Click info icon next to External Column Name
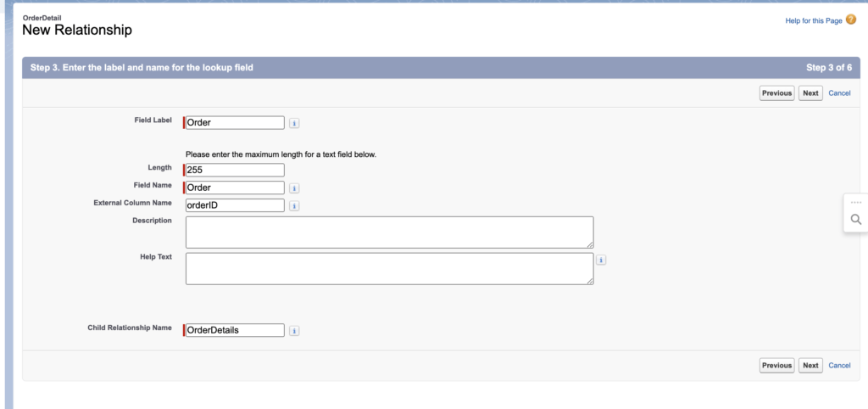The width and height of the screenshot is (868, 409). pos(294,205)
